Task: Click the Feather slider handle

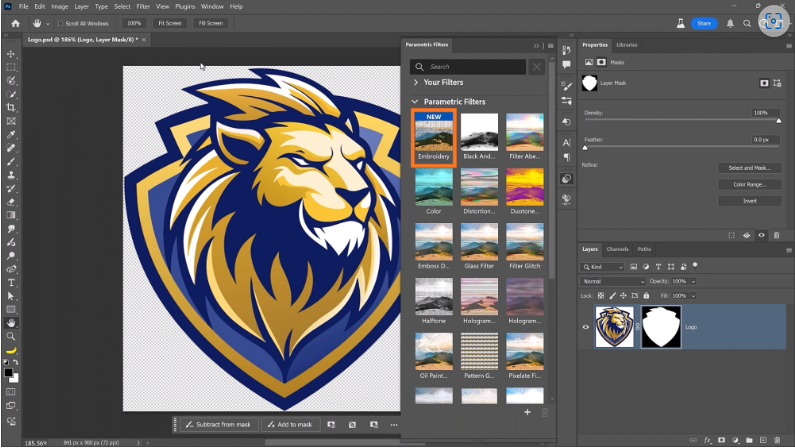Action: pos(585,148)
